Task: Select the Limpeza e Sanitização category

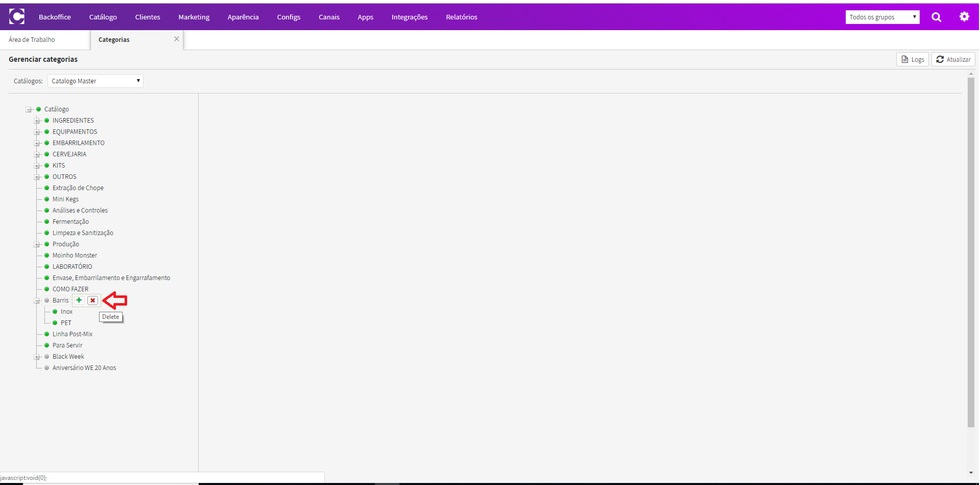Action: click(83, 233)
